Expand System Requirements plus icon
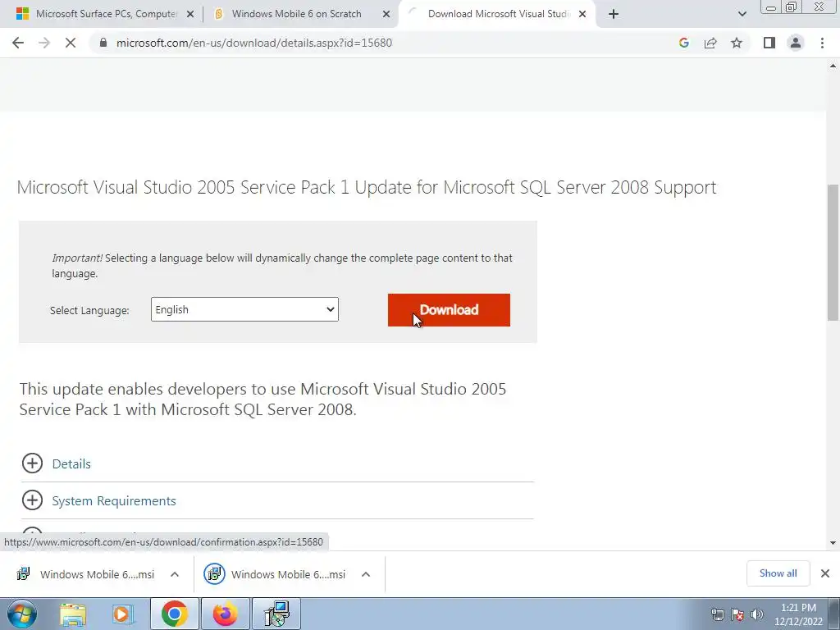Viewport: 840px width, 630px height. (x=32, y=500)
